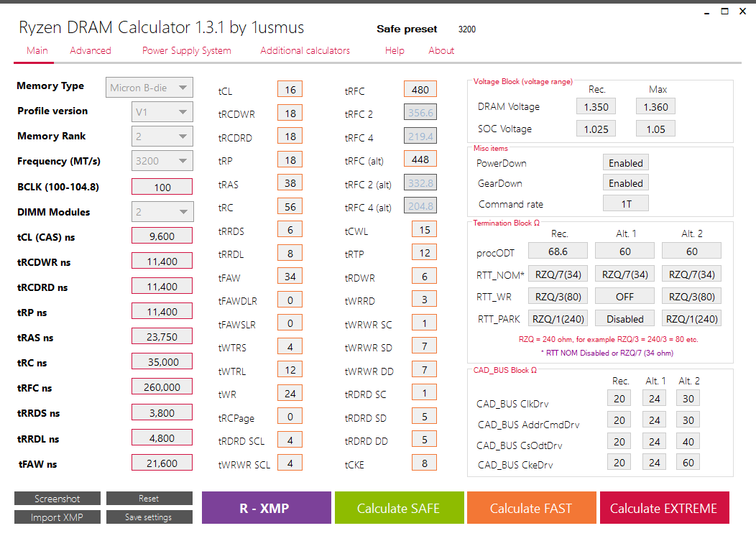Image resolution: width=756 pixels, height=541 pixels.
Task: Click the Import XMP button
Action: point(57,517)
